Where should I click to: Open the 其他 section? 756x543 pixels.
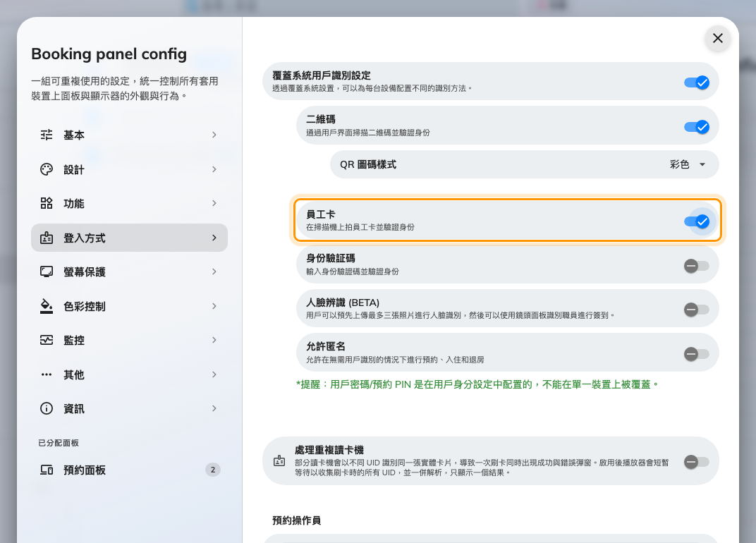129,374
